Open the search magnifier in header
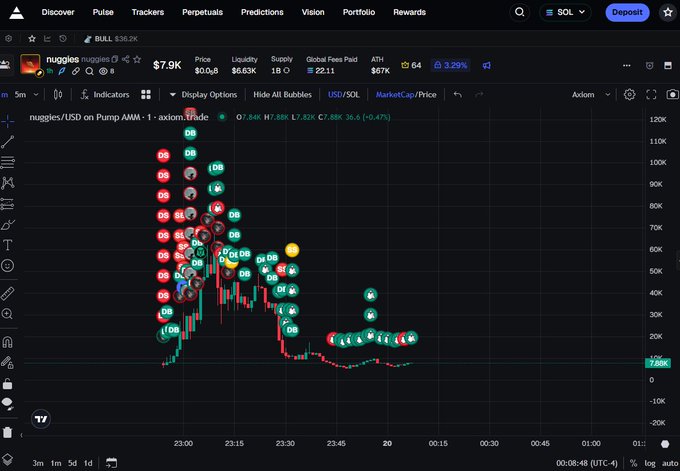680x471 pixels. [520, 12]
